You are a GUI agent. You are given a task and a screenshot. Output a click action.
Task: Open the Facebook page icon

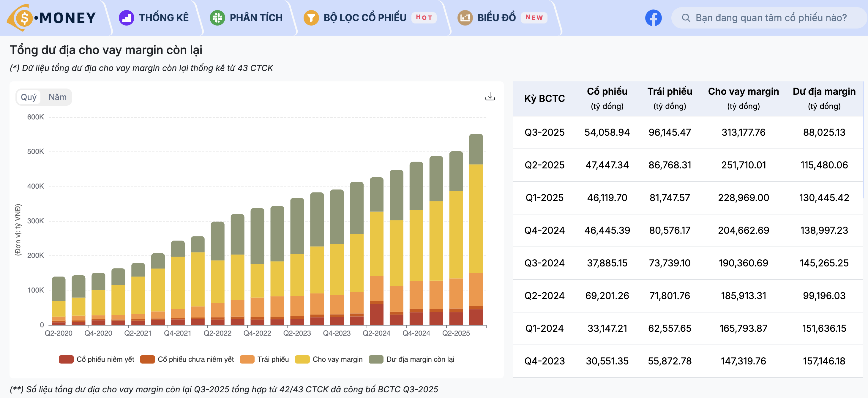tap(653, 18)
